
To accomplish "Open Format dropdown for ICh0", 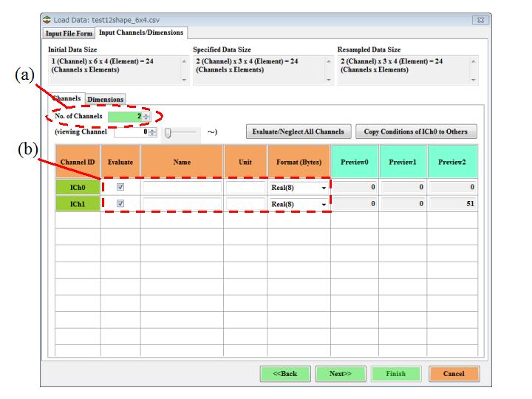I will point(323,188).
